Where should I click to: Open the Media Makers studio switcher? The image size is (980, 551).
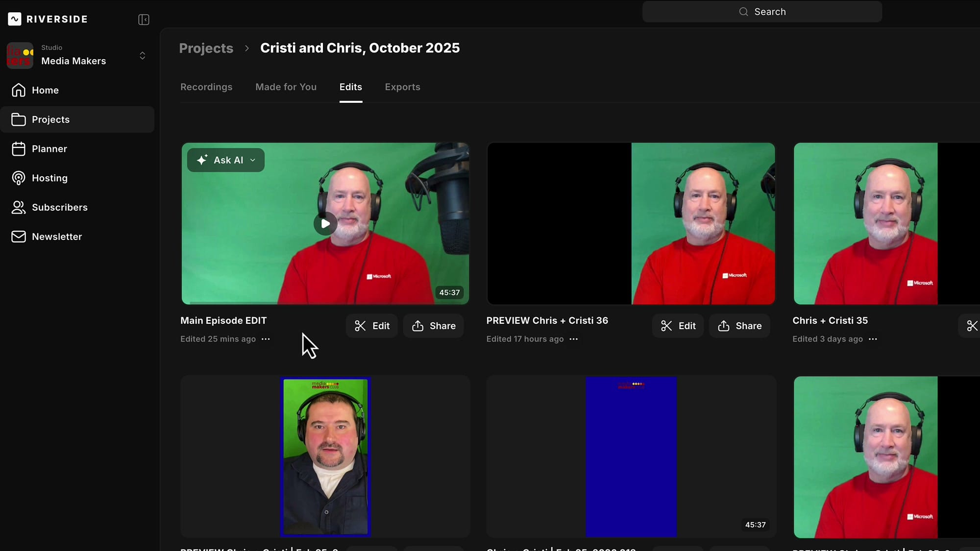(x=143, y=55)
